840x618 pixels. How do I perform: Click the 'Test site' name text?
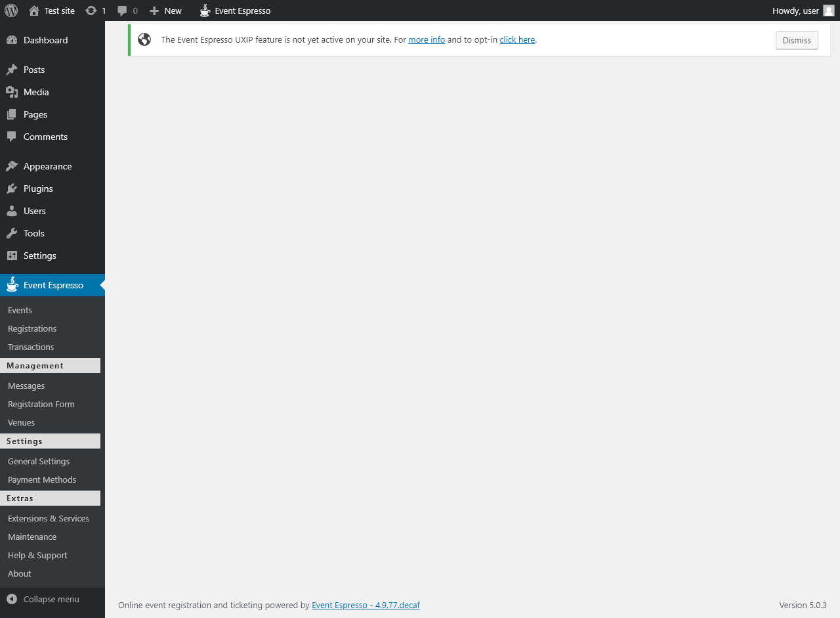point(60,11)
